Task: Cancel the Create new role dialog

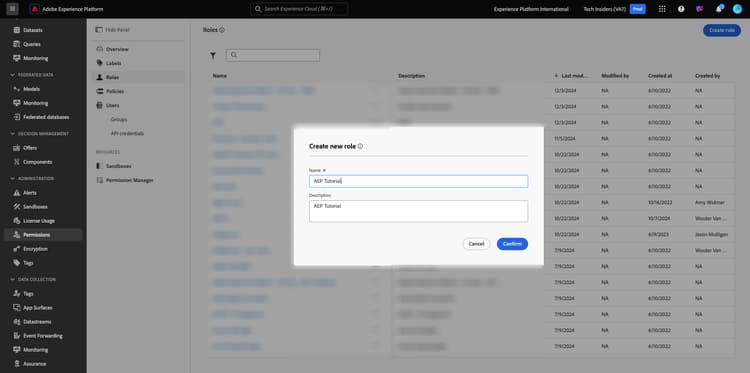Action: [x=476, y=244]
